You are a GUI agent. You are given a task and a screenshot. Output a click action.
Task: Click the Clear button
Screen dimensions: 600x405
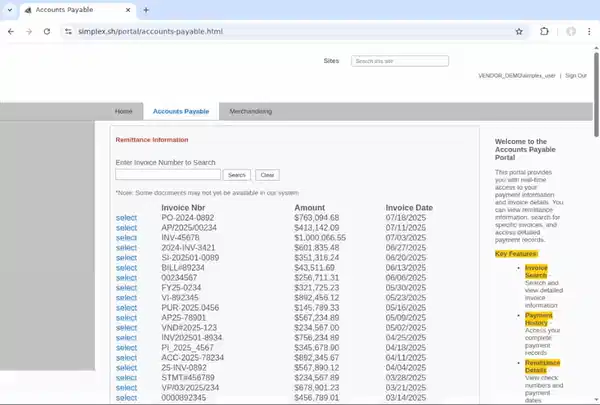(267, 175)
